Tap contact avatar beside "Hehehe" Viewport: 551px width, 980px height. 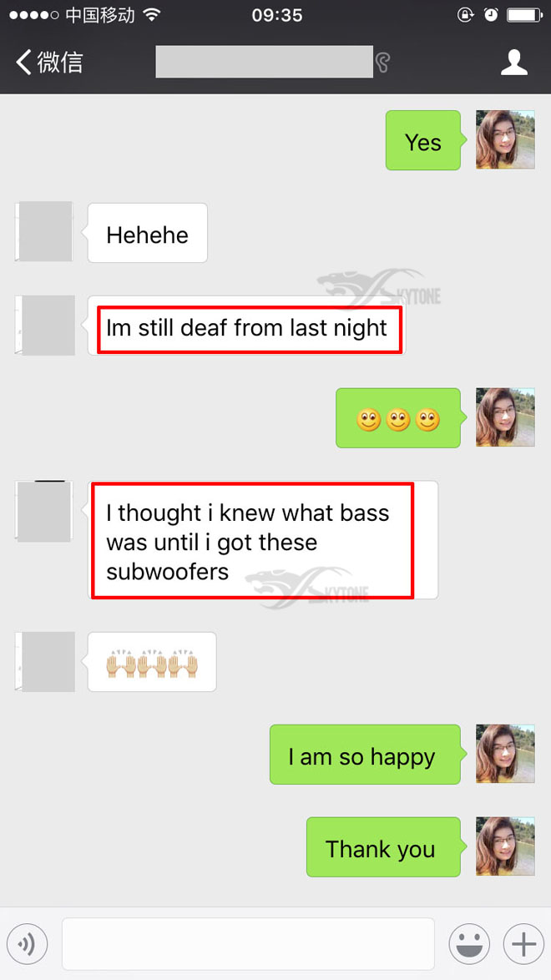coord(44,231)
